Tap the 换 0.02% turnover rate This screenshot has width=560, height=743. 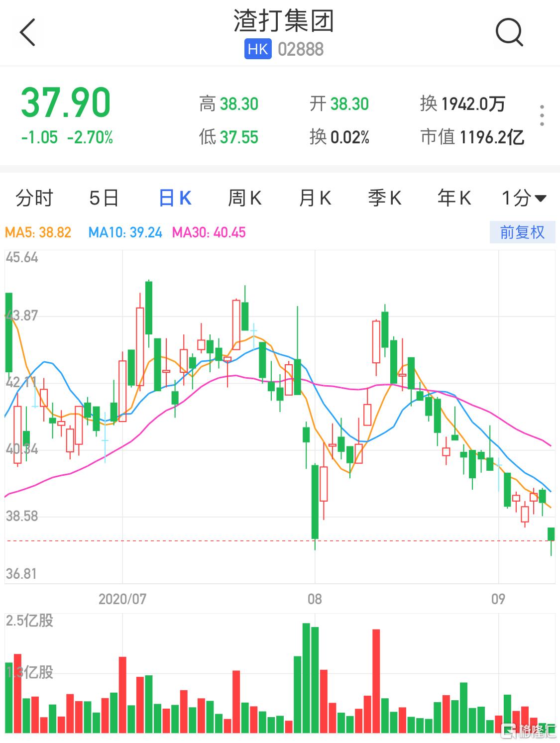tap(339, 137)
